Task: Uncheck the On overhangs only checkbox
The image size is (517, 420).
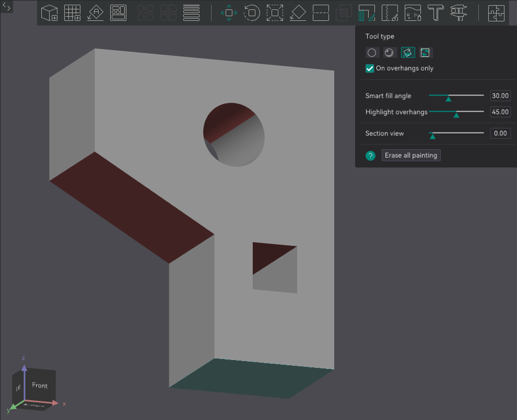Action: coord(370,68)
